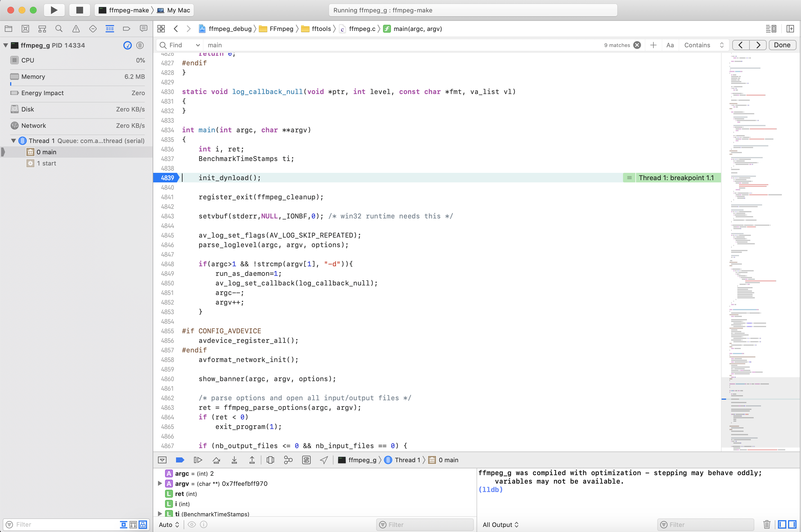This screenshot has height=532, width=801.
Task: Click the Step Over debug icon
Action: pyautogui.click(x=216, y=460)
